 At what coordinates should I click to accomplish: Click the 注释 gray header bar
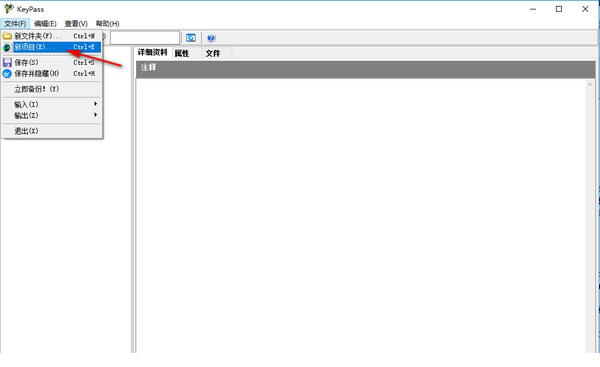pos(365,69)
